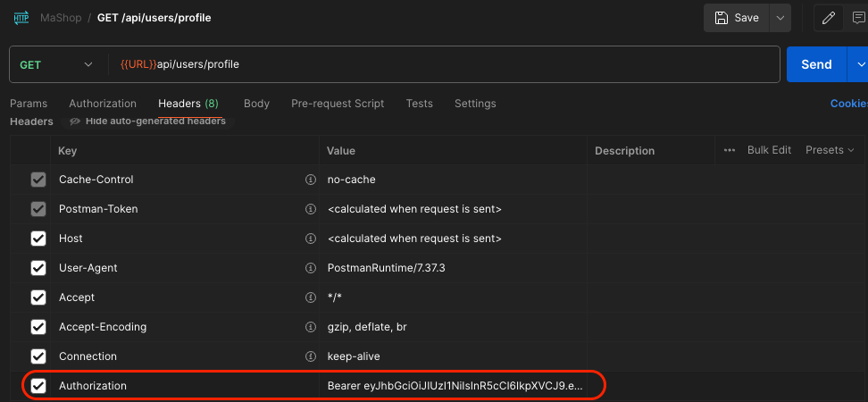Click the info icon in Host row
Image resolution: width=868 pixels, height=402 pixels.
point(311,239)
